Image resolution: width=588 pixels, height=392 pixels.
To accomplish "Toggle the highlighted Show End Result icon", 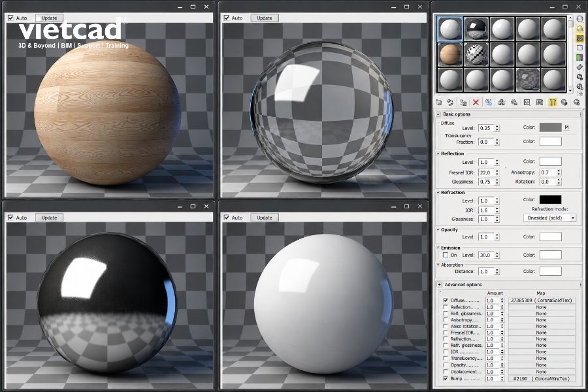I will click(552, 103).
